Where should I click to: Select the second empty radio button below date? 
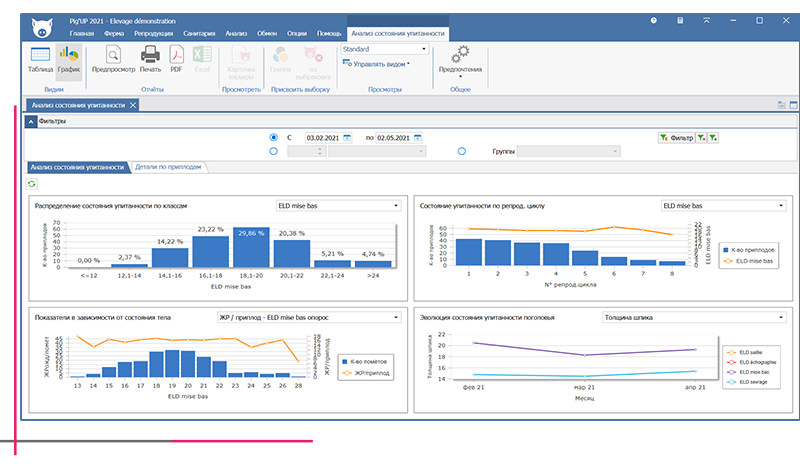click(x=274, y=151)
